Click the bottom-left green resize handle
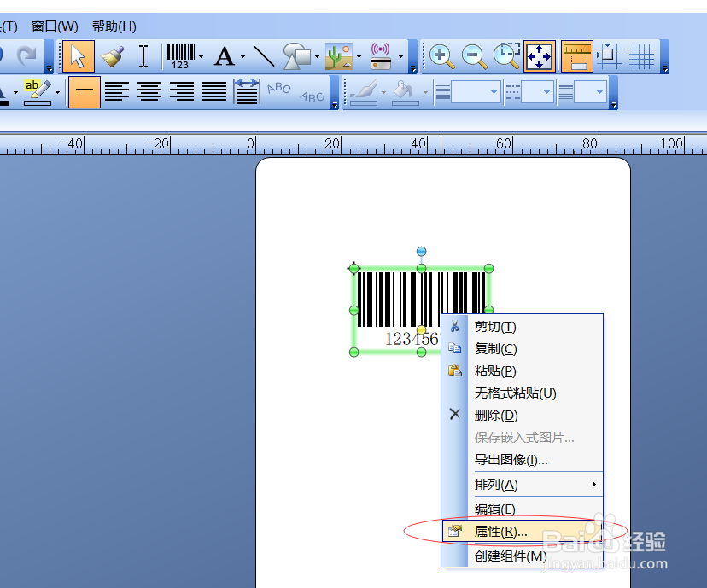This screenshot has width=707, height=588. pos(354,352)
